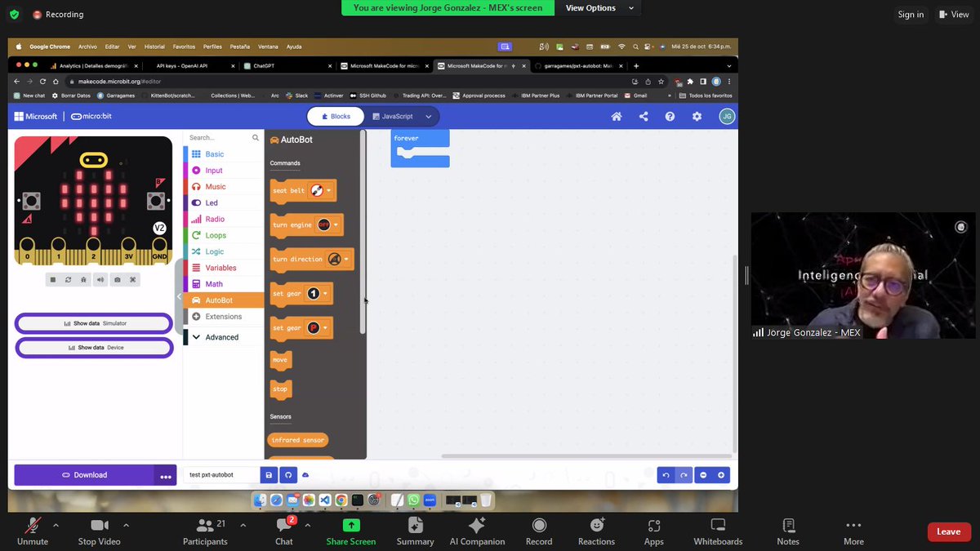Switch editor to JavaScript mode
The width and height of the screenshot is (980, 551).
tap(393, 117)
